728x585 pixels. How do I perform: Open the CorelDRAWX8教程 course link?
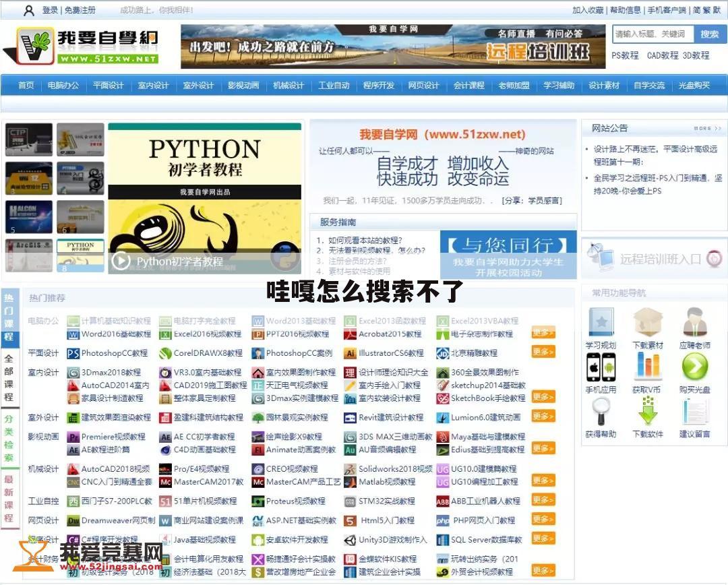click(208, 353)
